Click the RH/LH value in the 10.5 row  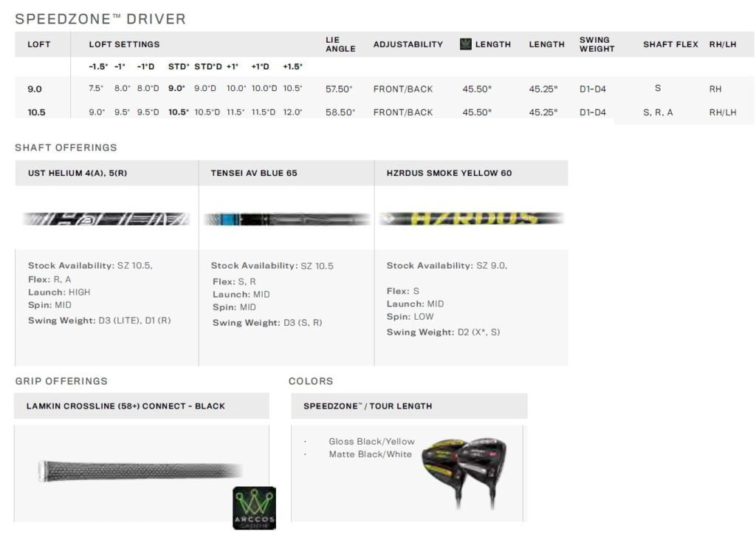[723, 112]
